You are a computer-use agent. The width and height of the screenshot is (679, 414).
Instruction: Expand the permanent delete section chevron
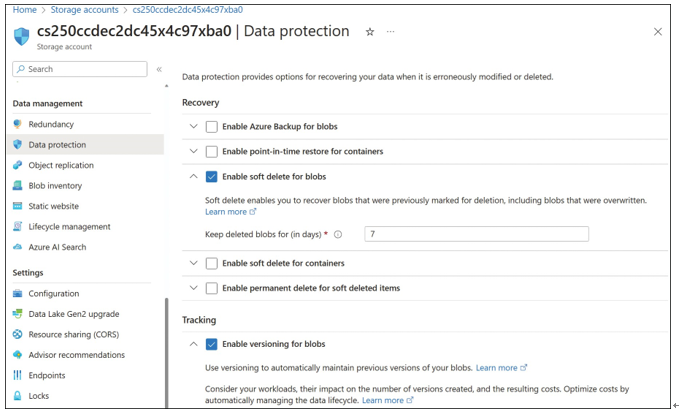pos(194,288)
